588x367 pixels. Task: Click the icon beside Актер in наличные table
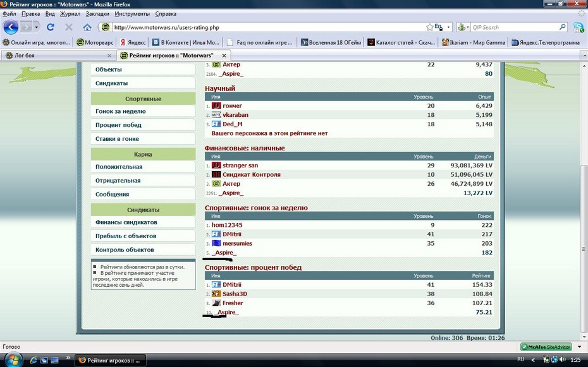coord(216,183)
